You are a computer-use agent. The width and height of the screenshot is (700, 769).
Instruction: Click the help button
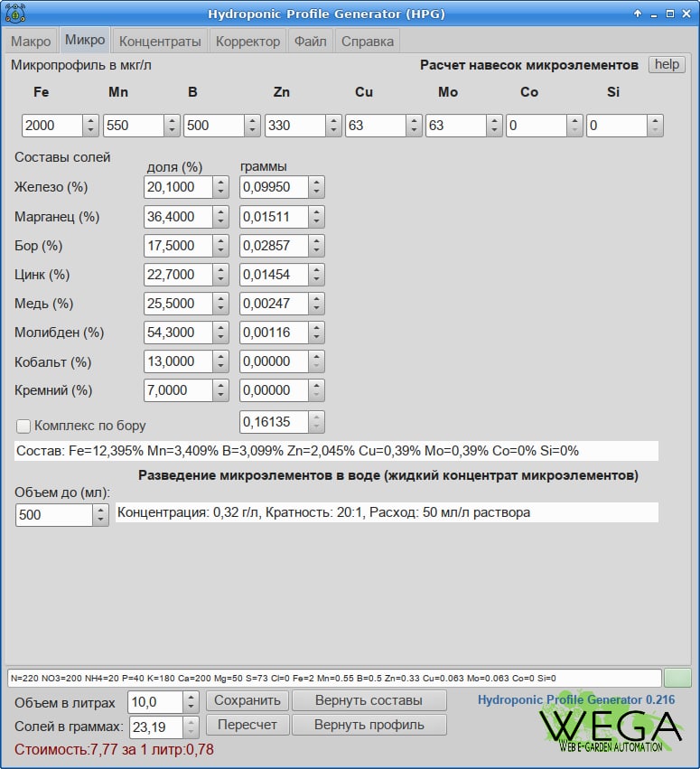(x=667, y=64)
